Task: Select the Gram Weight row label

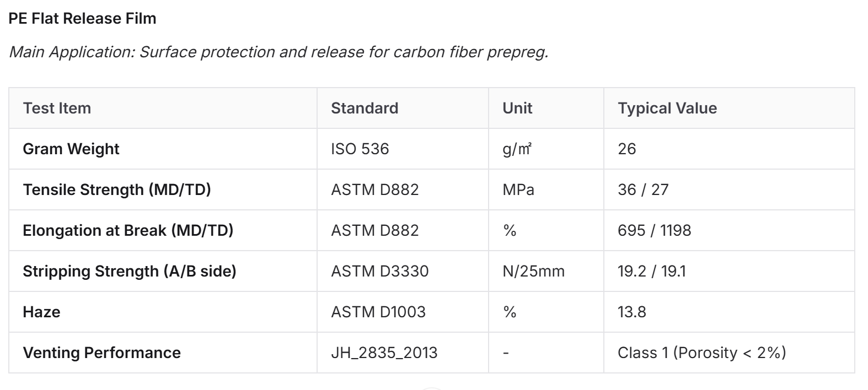Action: point(71,149)
